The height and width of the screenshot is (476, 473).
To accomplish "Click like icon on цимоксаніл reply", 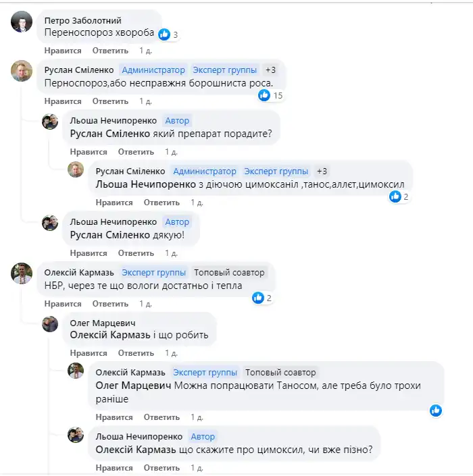I will [x=396, y=196].
